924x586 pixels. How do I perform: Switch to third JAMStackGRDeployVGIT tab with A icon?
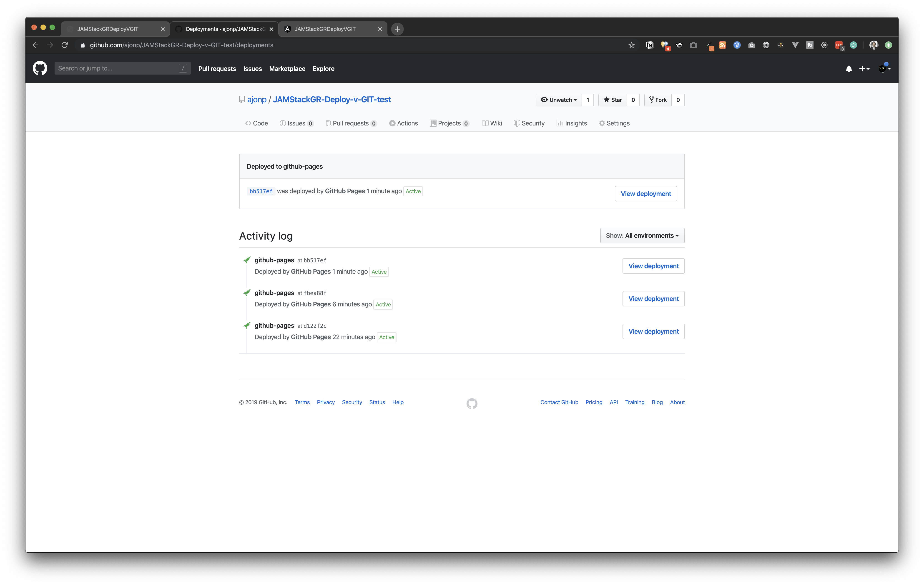(x=333, y=29)
